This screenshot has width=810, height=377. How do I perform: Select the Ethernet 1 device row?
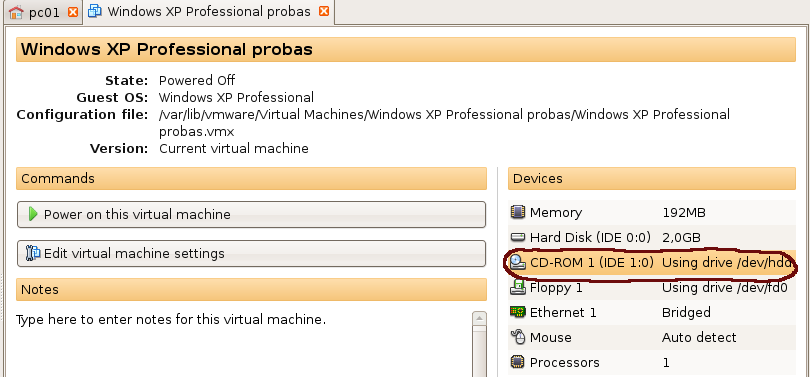point(652,312)
